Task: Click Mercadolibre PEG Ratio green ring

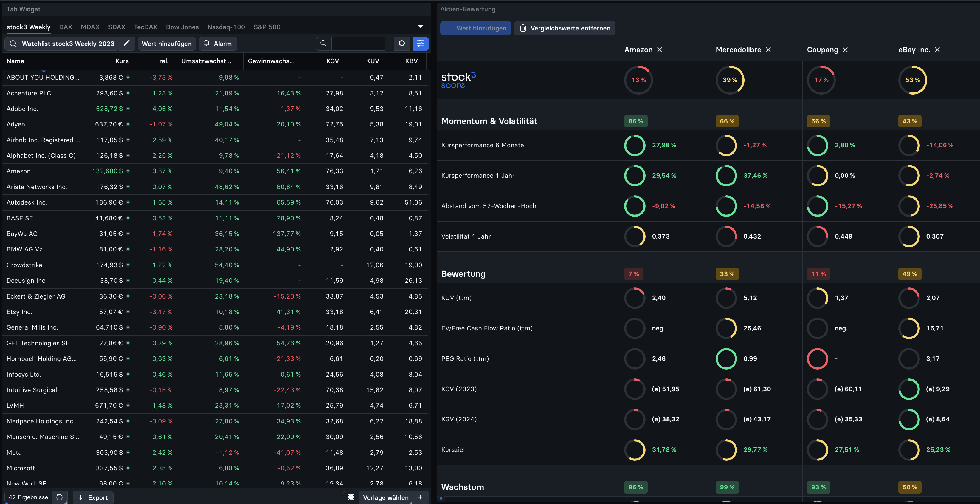Action: [726, 358]
